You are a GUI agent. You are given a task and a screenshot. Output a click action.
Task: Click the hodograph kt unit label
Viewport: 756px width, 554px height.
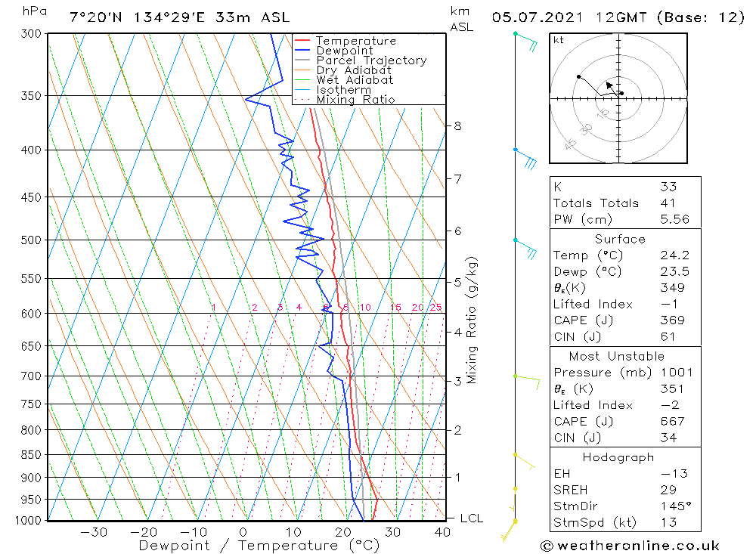click(x=559, y=40)
